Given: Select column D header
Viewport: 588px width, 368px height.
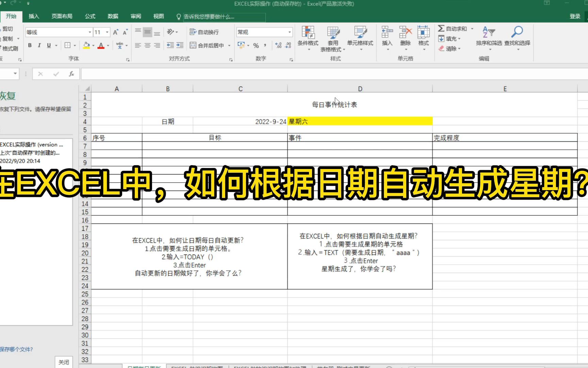Looking at the screenshot, I should coord(360,89).
